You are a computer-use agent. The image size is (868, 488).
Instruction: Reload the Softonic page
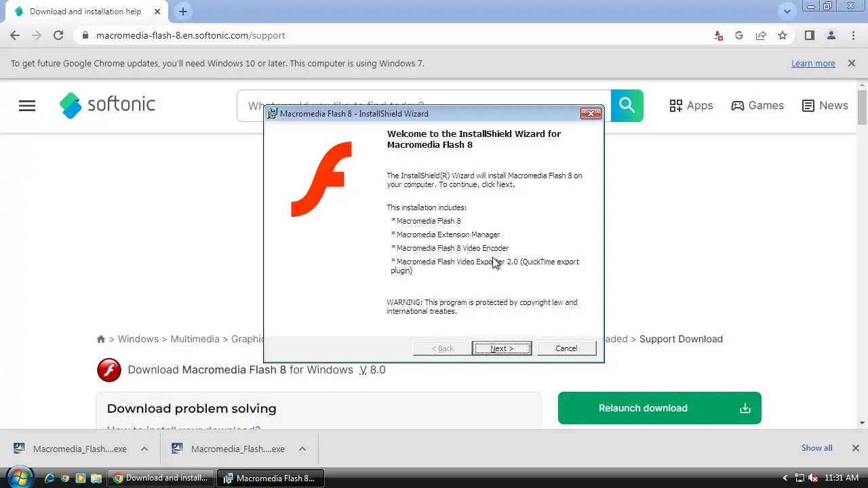click(x=58, y=35)
